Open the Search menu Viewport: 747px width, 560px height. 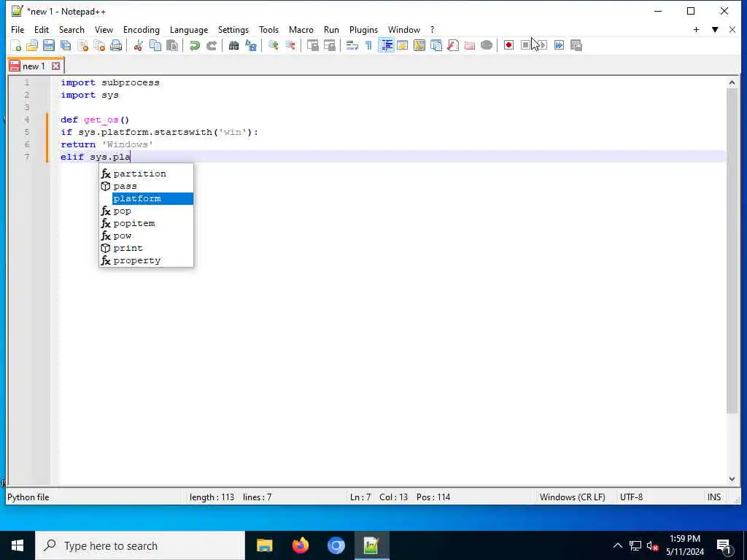(x=71, y=29)
